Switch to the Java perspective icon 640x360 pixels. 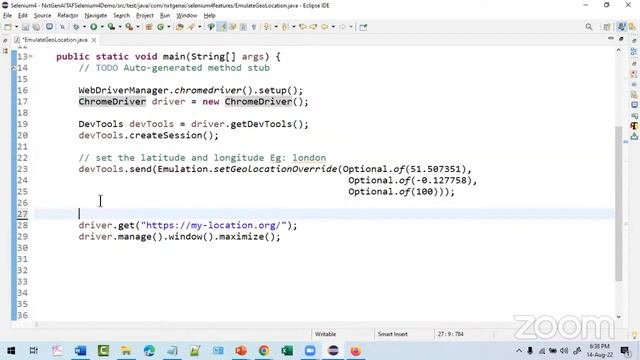click(x=621, y=27)
